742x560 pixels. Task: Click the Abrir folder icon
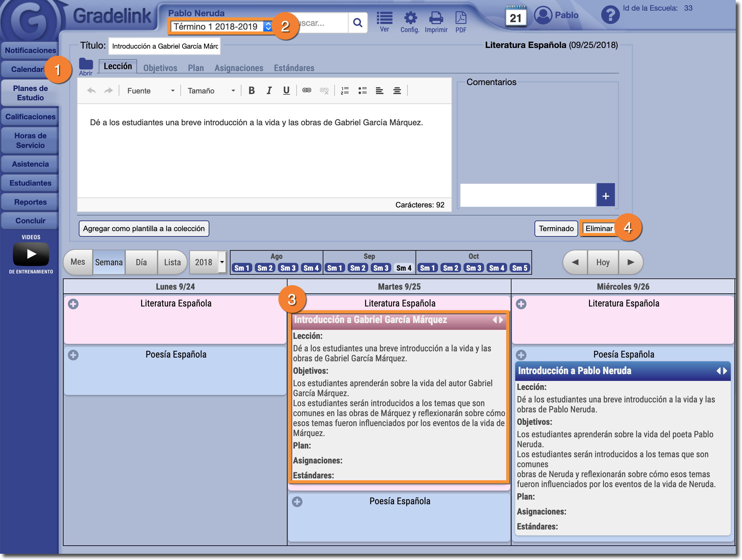coord(86,64)
